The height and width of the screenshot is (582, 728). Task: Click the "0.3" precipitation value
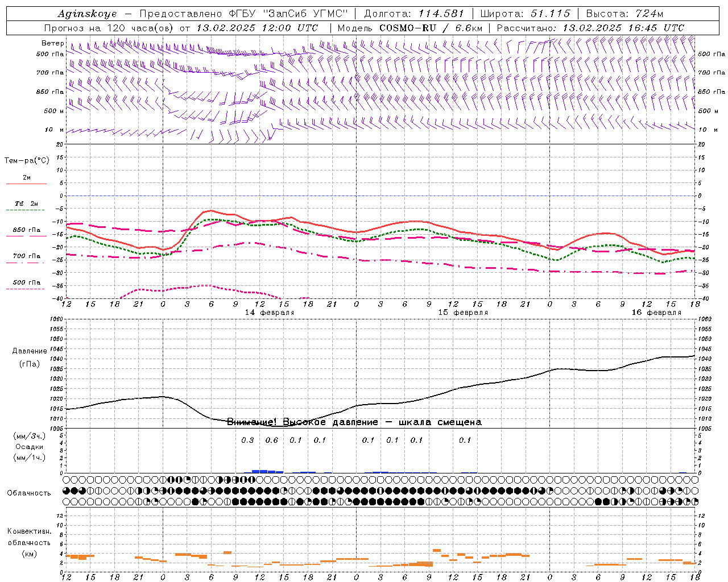pyautogui.click(x=247, y=440)
